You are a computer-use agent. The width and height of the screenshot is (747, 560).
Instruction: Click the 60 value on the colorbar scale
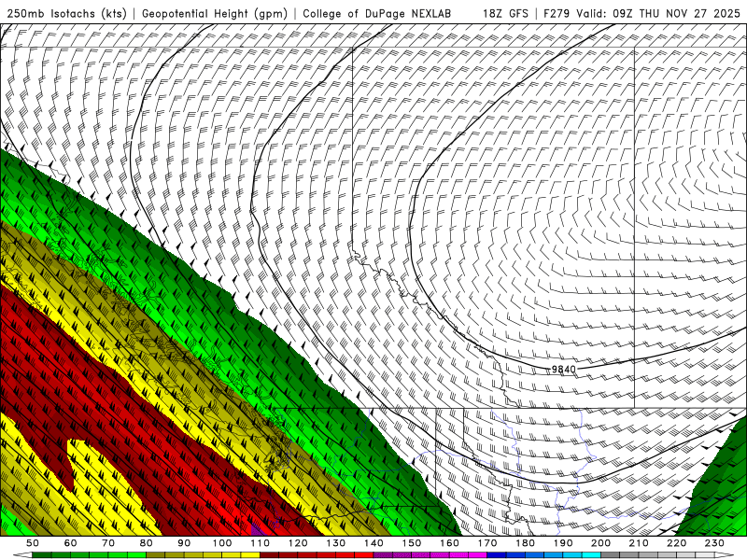71,543
